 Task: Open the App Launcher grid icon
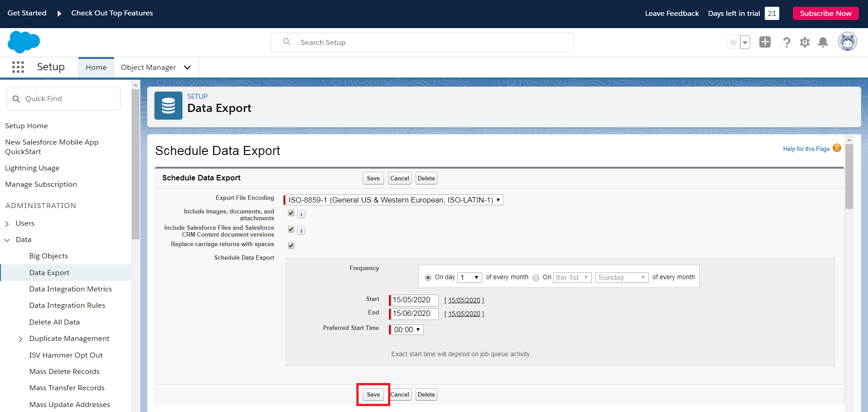(x=18, y=67)
